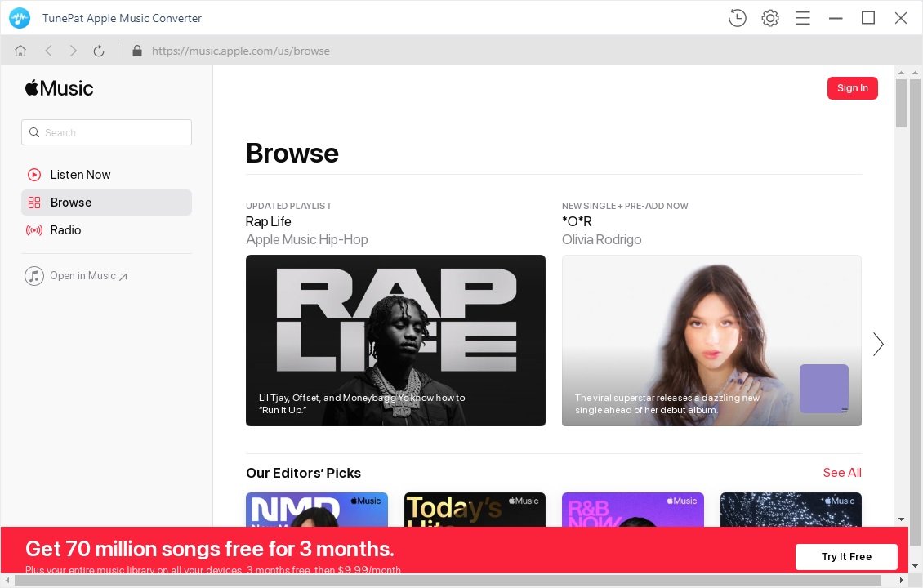Go to the home page icon
The image size is (923, 588).
tap(20, 51)
